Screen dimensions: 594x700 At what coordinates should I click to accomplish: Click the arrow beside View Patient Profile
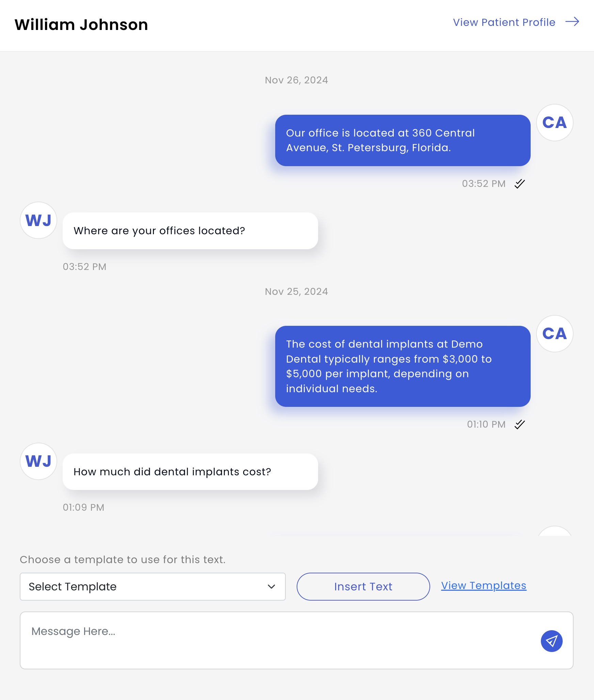pyautogui.click(x=572, y=22)
